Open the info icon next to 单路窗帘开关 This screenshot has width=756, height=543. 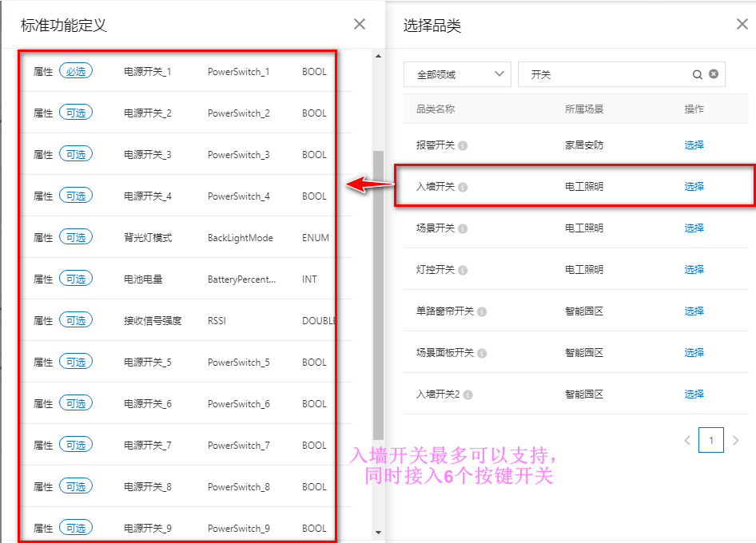coord(483,311)
